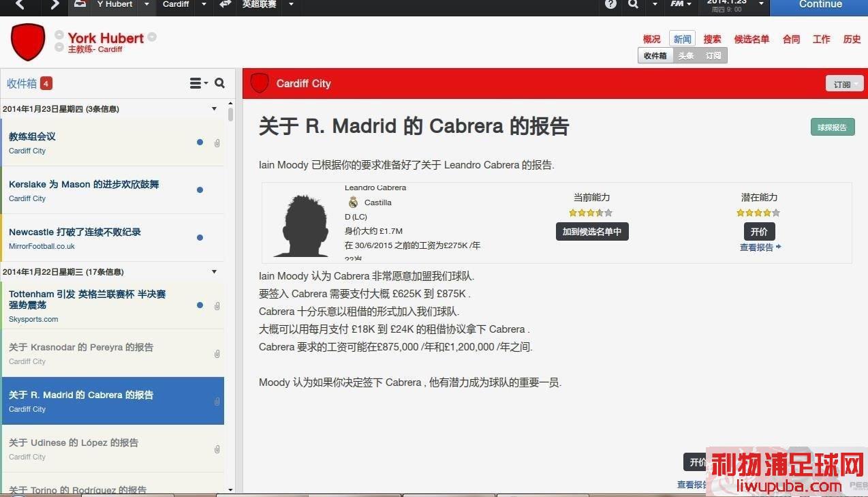Toggle unread dot on Newcastle message
The height and width of the screenshot is (497, 868).
point(200,238)
